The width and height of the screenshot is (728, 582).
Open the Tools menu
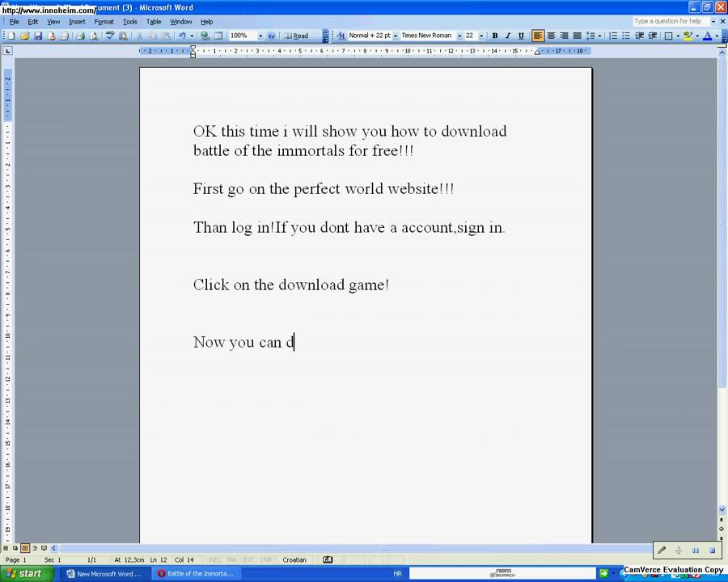click(x=130, y=21)
